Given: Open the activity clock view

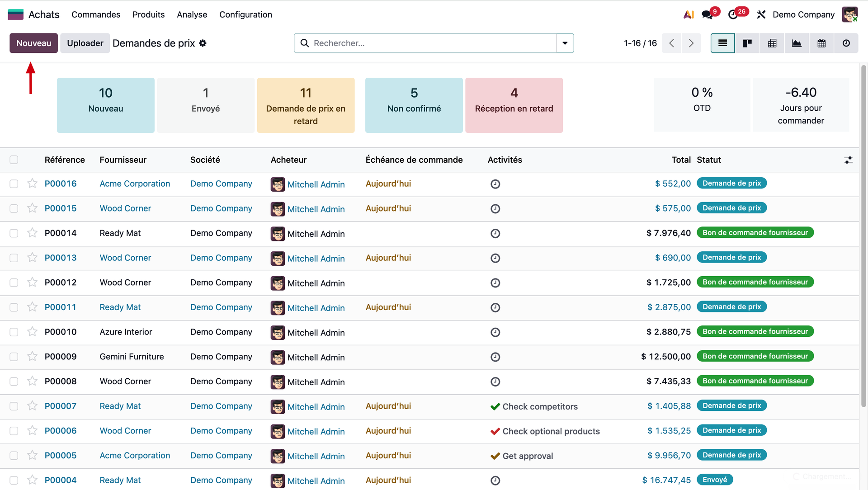Looking at the screenshot, I should click(x=846, y=43).
